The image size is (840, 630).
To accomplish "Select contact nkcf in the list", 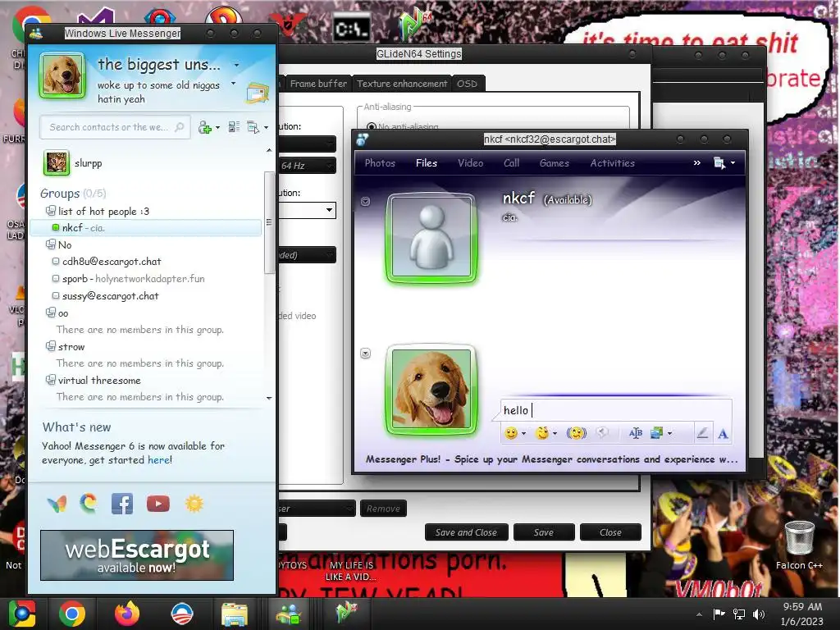I will pyautogui.click(x=146, y=228).
